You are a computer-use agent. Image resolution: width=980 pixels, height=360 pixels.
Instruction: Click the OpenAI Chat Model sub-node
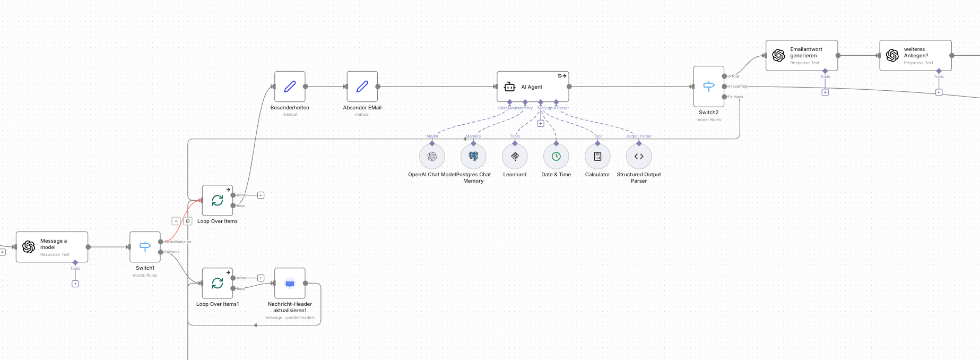point(432,157)
